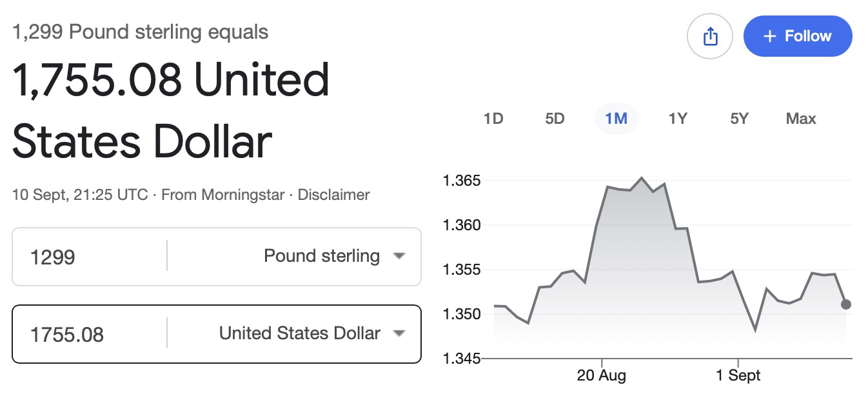Open the Disclaimer link
Viewport: 868px width, 396px height.
pyautogui.click(x=333, y=194)
